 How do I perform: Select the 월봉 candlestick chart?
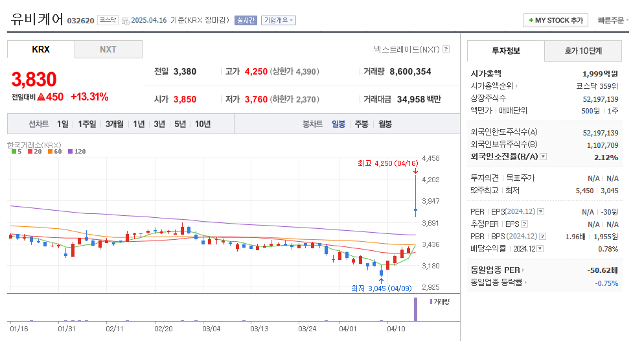tap(385, 124)
